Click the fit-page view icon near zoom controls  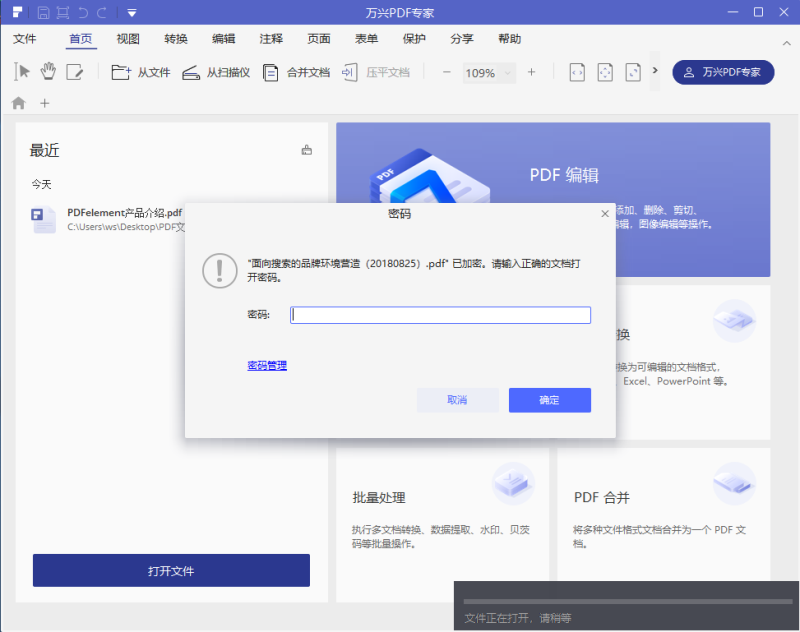click(x=604, y=72)
